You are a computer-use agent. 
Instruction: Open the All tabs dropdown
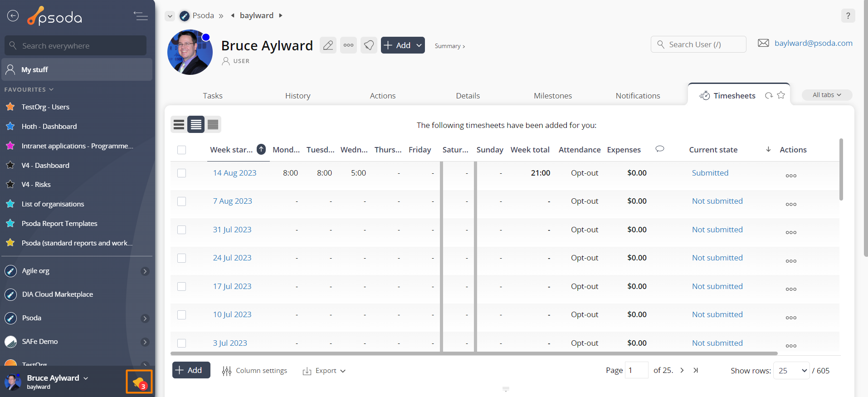827,95
